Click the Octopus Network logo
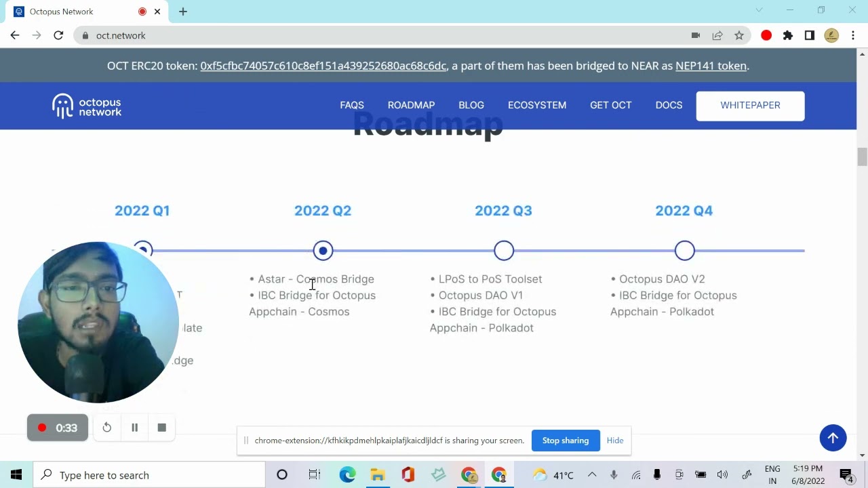Viewport: 868px width, 488px height. point(87,106)
